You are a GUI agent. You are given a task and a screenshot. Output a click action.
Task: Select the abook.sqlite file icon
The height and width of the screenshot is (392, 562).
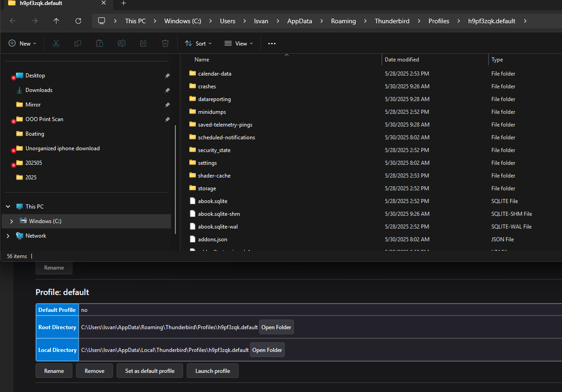(192, 201)
